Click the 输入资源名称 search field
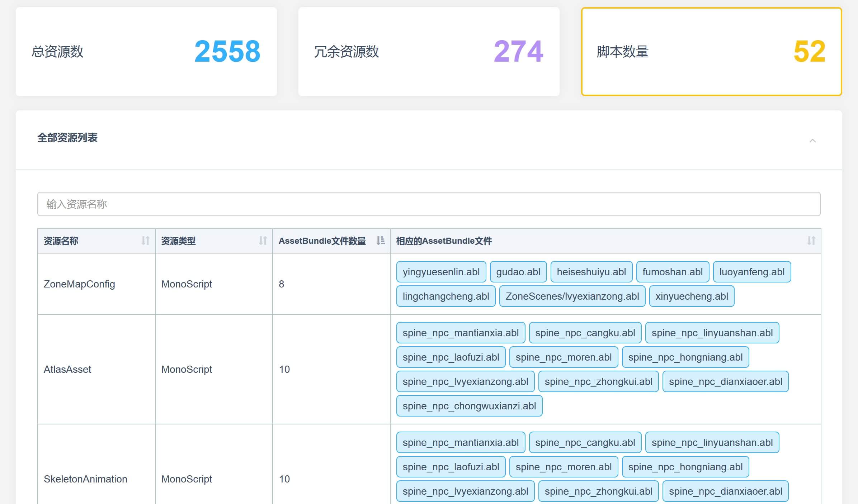The image size is (858, 504). point(429,204)
